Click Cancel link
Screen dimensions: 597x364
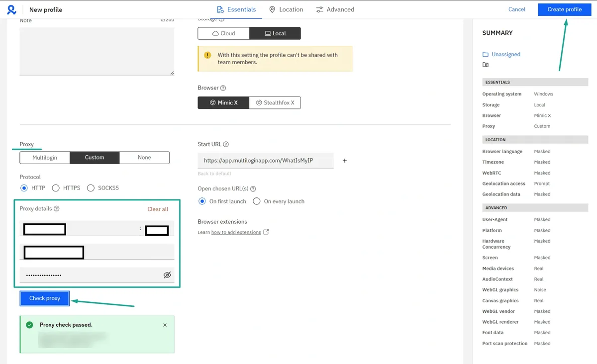pyautogui.click(x=517, y=9)
